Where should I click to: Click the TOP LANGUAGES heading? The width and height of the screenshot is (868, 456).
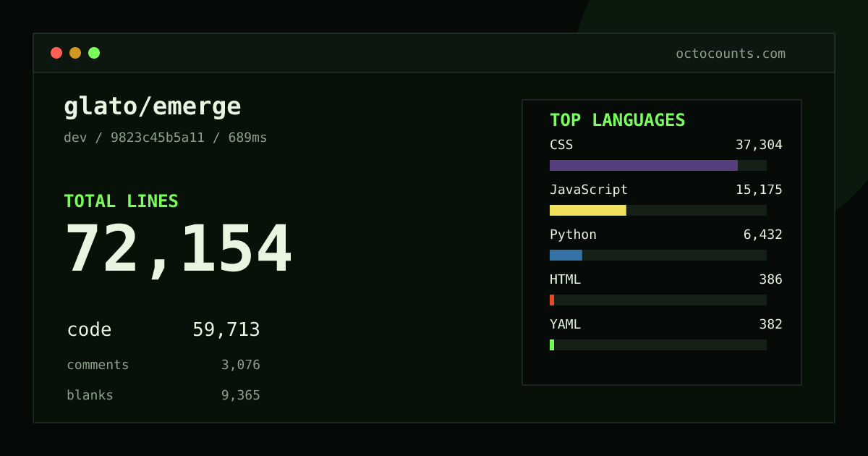pyautogui.click(x=618, y=120)
